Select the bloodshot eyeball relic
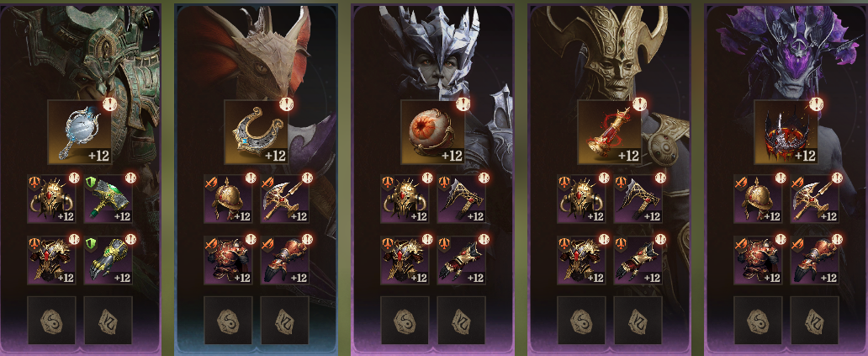868x356 pixels. pyautogui.click(x=432, y=132)
